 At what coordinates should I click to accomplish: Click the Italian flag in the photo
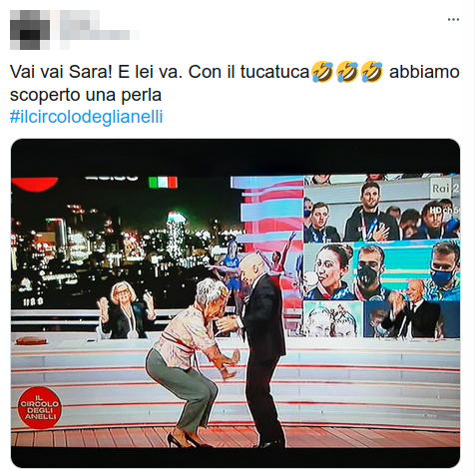(x=163, y=183)
